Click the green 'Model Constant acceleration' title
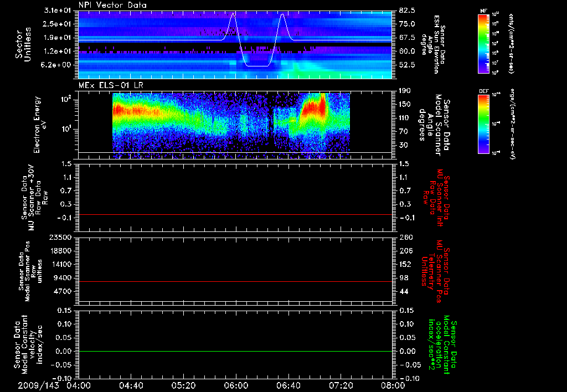 pyautogui.click(x=442, y=345)
